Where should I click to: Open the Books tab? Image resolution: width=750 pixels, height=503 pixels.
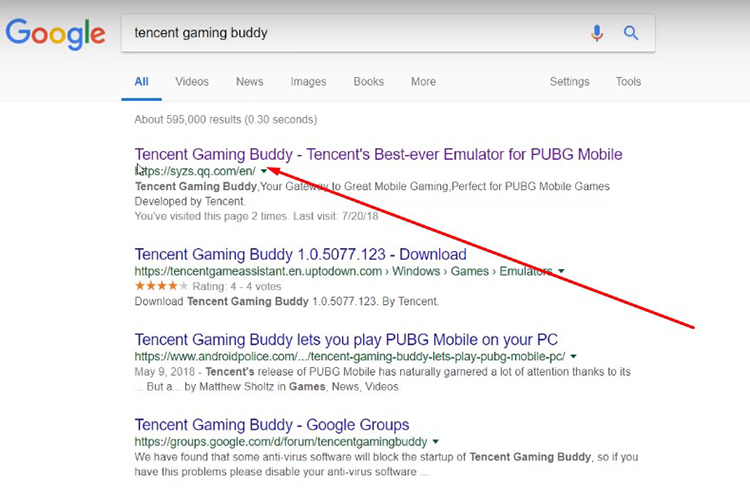point(369,82)
